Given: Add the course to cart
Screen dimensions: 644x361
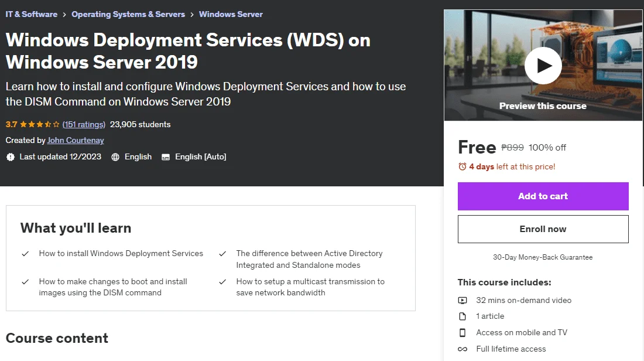Looking at the screenshot, I should (x=543, y=196).
